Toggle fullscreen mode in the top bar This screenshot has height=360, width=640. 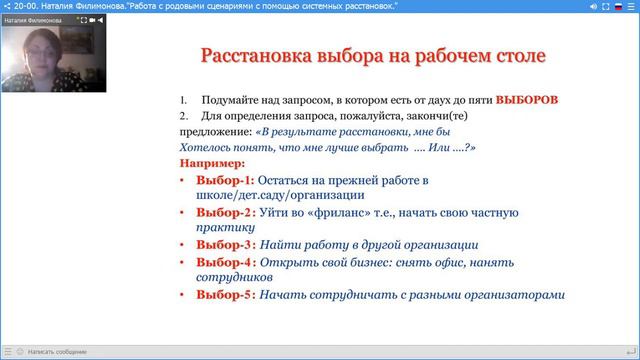[606, 7]
